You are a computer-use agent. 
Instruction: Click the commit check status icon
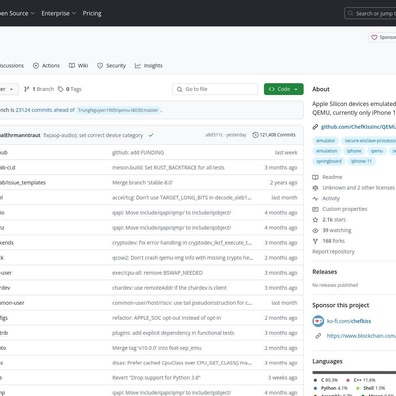click(151, 135)
